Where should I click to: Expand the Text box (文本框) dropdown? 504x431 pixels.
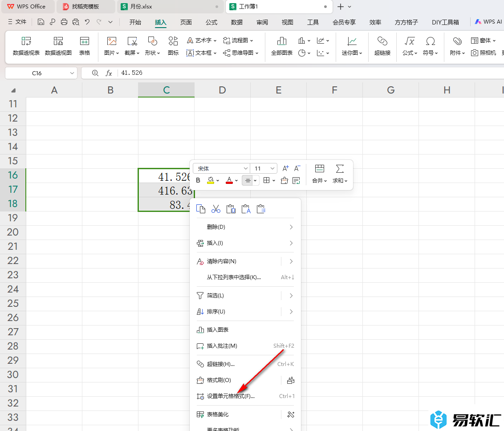tap(215, 53)
